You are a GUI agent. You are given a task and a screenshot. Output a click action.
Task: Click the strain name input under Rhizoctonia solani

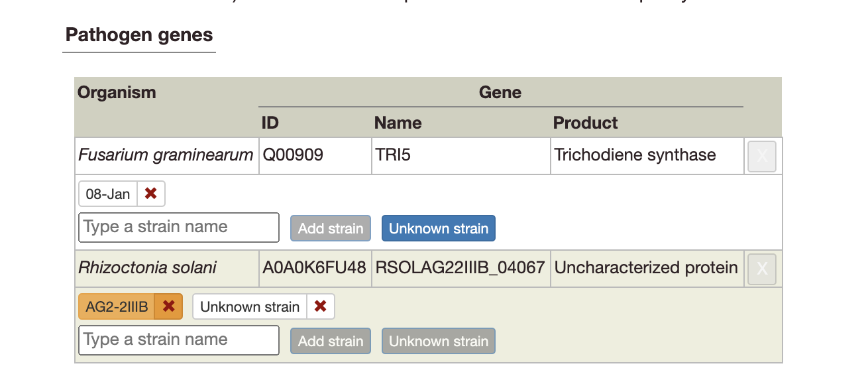coord(178,340)
